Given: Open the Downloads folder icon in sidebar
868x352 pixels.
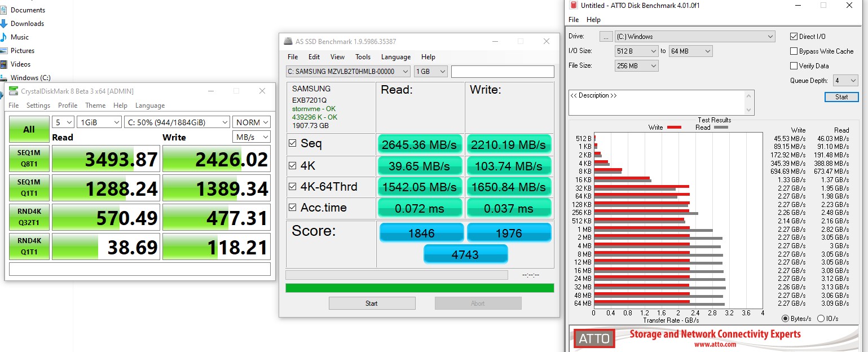Looking at the screenshot, I should tap(4, 24).
